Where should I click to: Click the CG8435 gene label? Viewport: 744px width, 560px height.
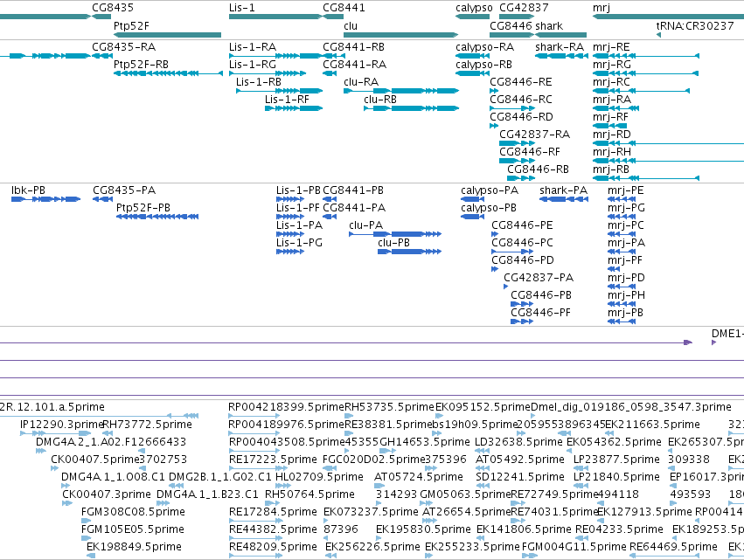(x=113, y=8)
